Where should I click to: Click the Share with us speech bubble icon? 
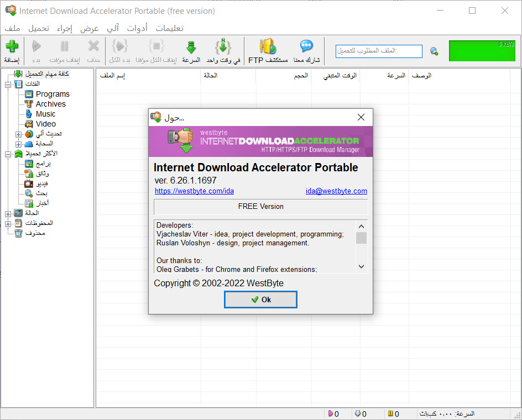[306, 47]
